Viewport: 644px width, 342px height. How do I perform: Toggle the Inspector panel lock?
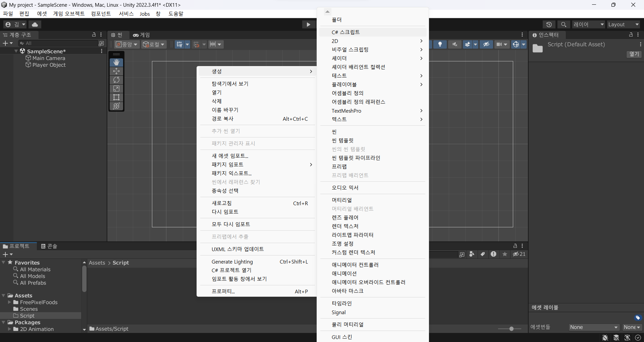pyautogui.click(x=631, y=35)
